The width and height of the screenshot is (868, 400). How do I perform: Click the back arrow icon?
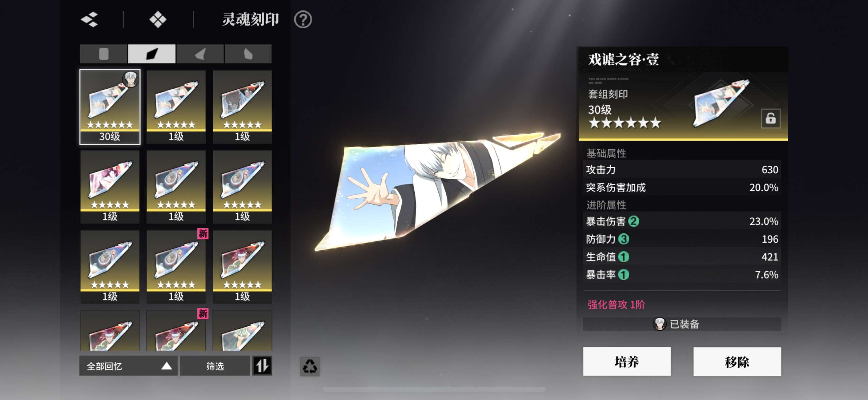coord(90,19)
